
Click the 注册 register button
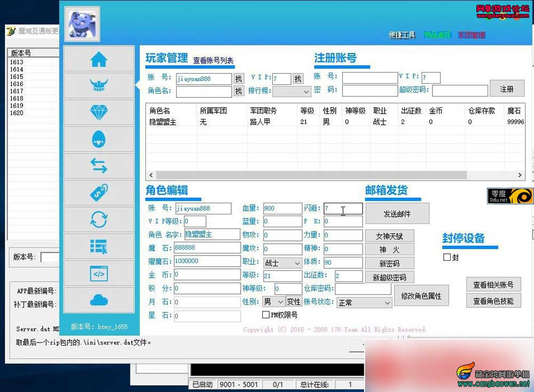pyautogui.click(x=507, y=89)
